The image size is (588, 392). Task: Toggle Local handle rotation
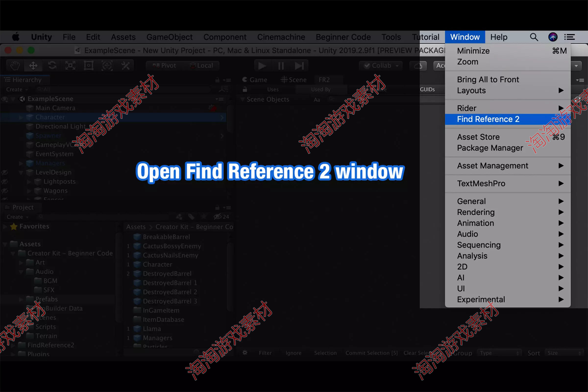[201, 66]
